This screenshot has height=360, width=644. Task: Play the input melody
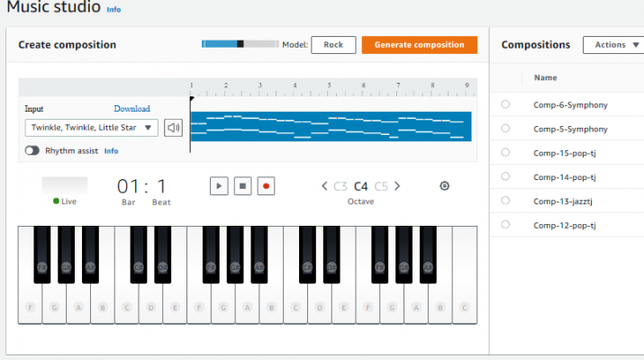pos(219,186)
